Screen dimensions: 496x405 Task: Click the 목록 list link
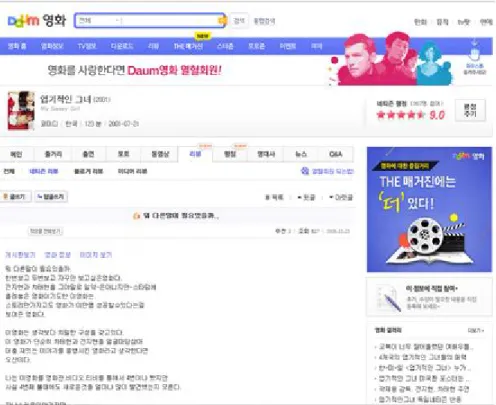274,197
